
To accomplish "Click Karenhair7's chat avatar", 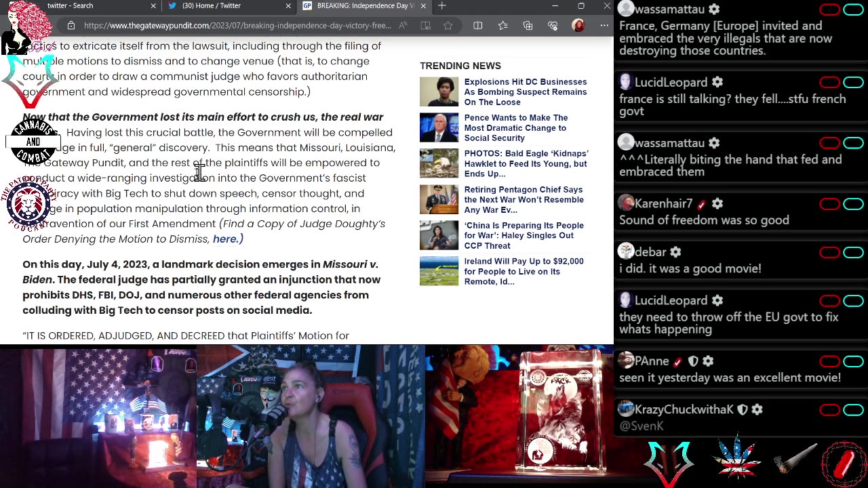I will coord(626,203).
